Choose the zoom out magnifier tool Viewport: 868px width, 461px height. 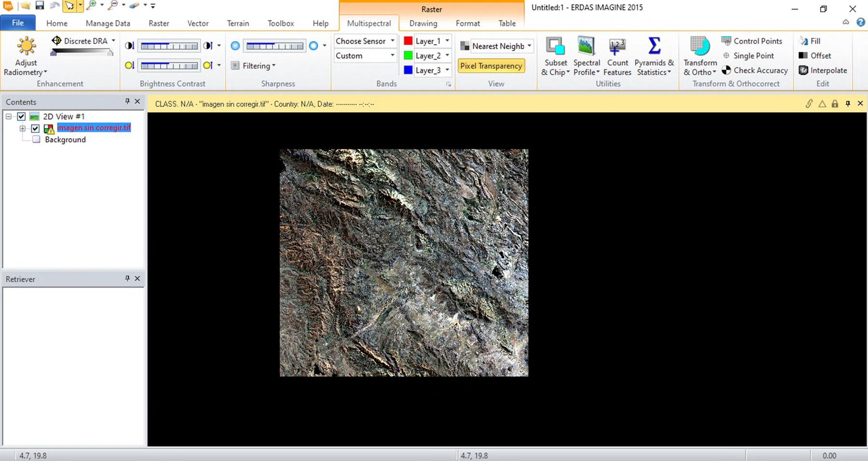(113, 6)
